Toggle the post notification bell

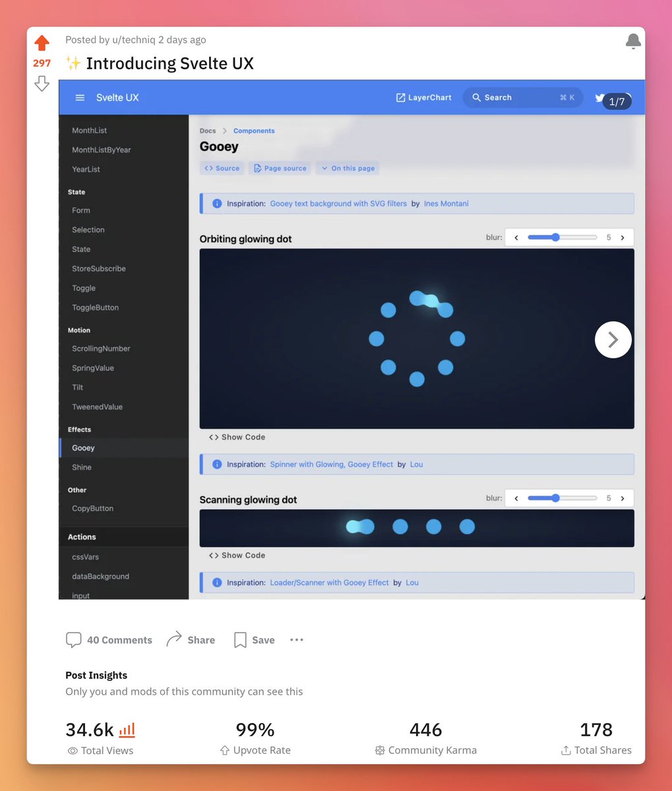point(633,41)
